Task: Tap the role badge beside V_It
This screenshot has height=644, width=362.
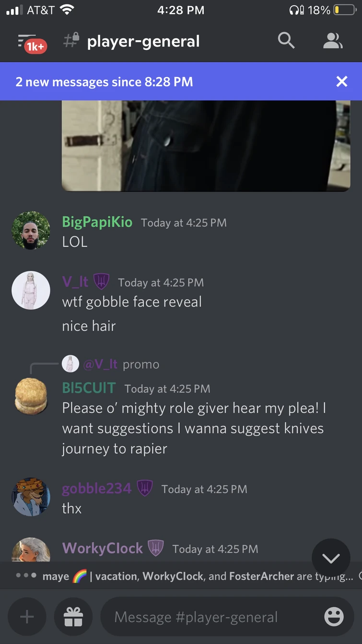Action: point(101,281)
